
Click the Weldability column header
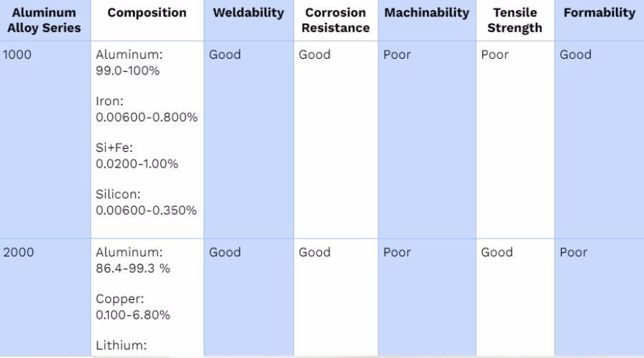point(248,13)
